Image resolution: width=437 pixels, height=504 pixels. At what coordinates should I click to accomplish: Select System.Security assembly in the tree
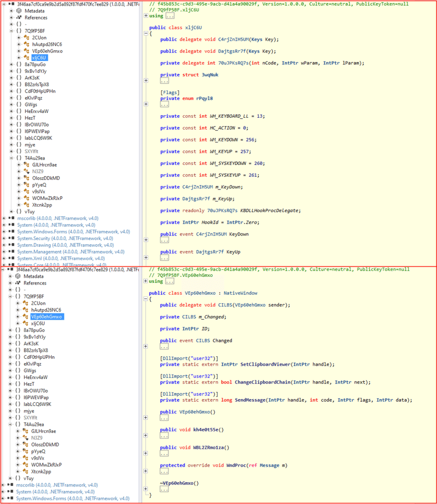pos(65,238)
